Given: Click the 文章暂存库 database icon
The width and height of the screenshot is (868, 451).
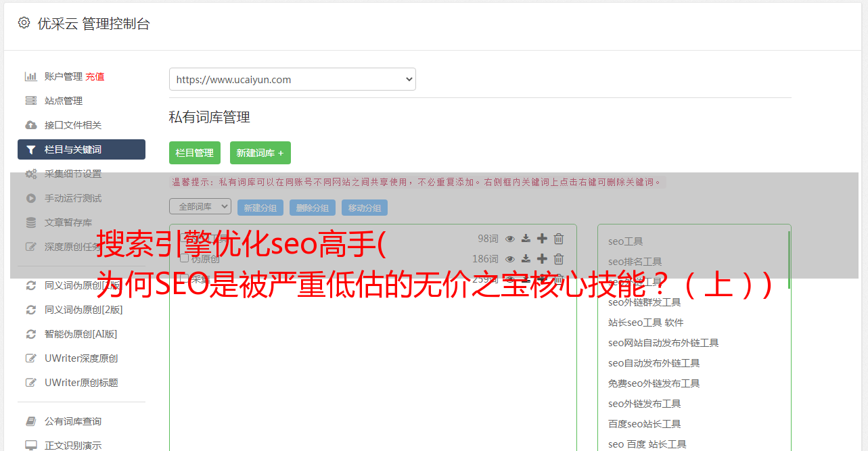Looking at the screenshot, I should [x=31, y=222].
